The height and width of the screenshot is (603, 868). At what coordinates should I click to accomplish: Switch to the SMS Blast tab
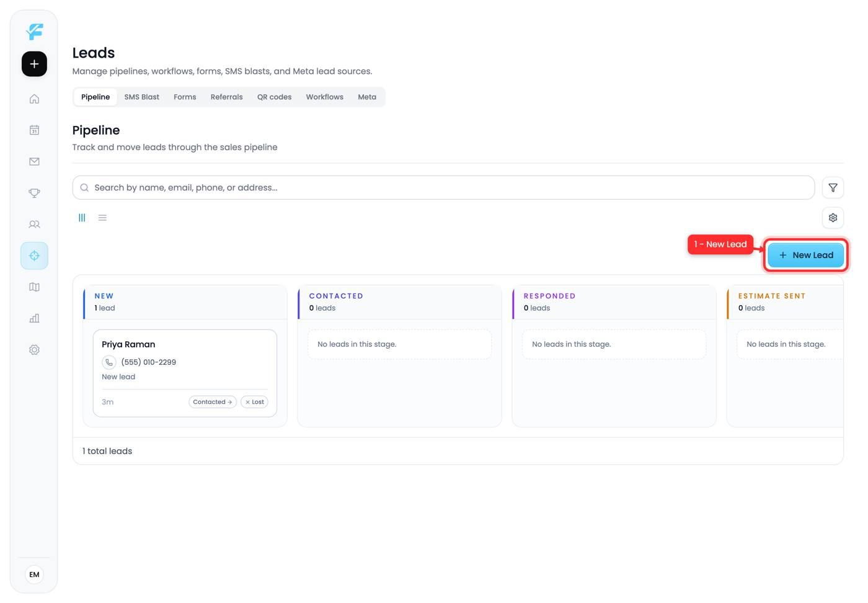tap(141, 97)
